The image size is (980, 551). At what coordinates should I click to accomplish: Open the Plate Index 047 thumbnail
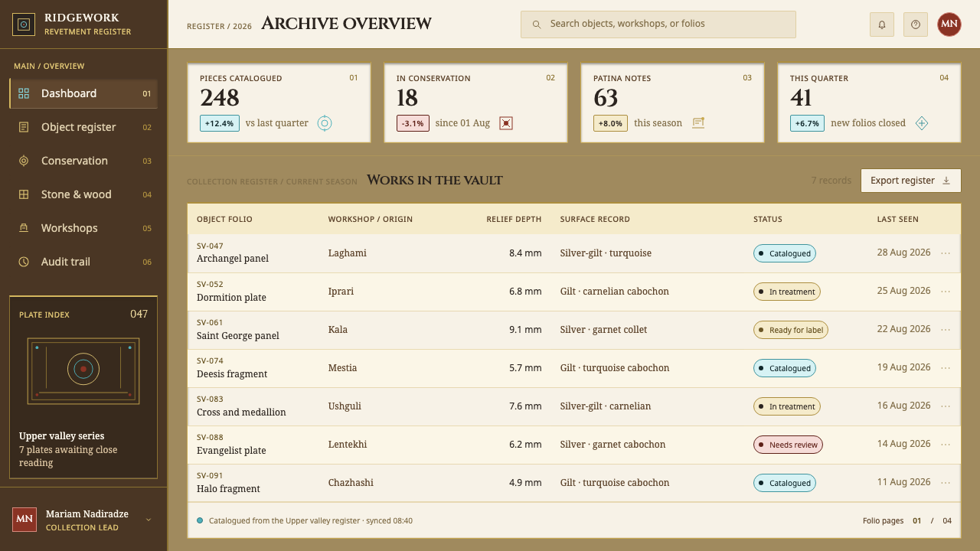coord(83,372)
